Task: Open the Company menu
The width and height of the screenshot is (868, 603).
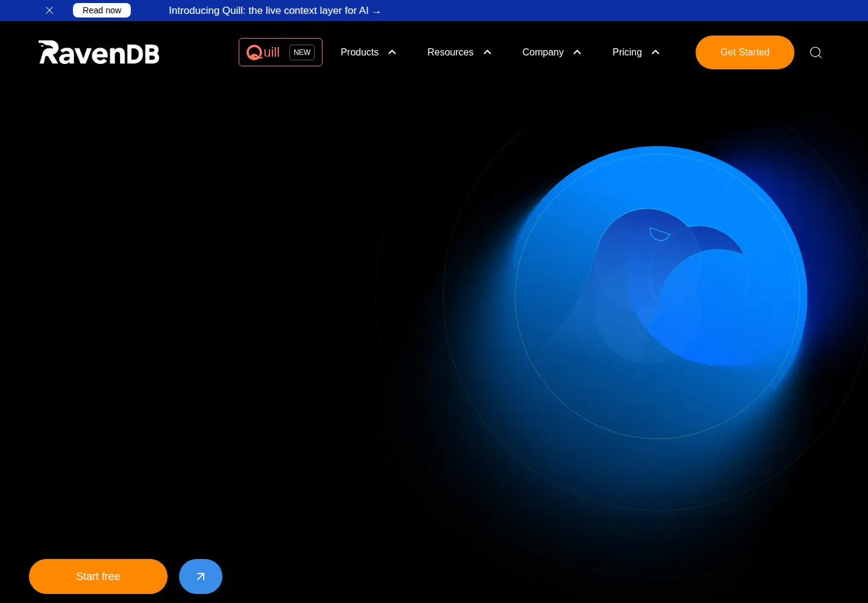Action: [x=543, y=52]
